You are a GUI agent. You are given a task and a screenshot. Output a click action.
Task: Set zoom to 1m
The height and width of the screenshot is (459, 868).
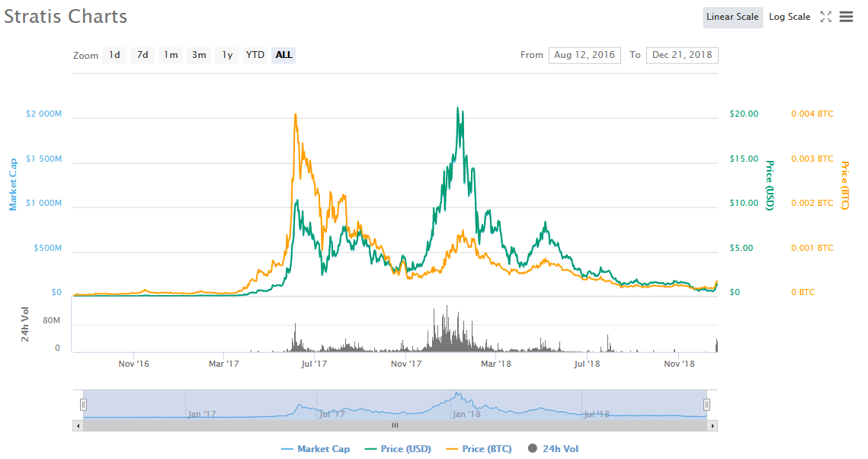pos(171,55)
